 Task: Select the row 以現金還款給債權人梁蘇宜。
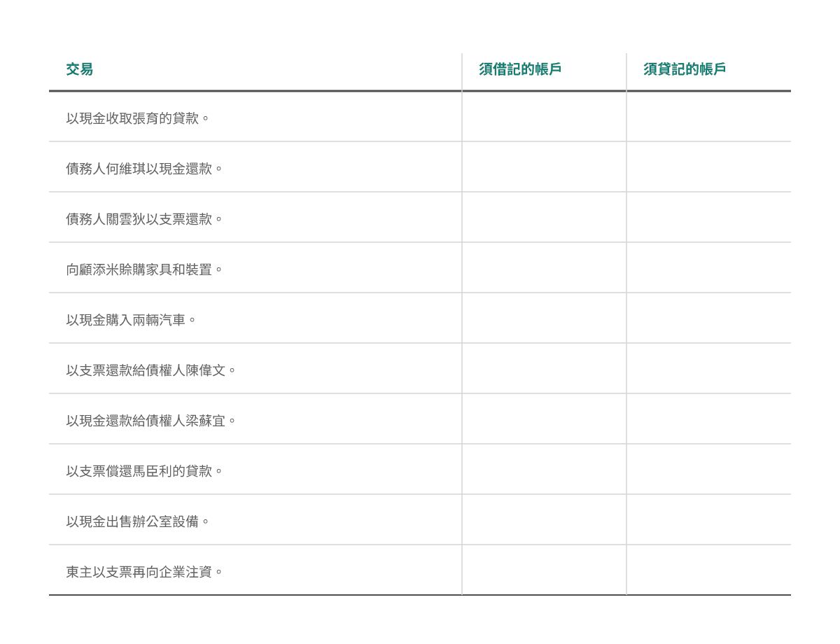click(420, 419)
